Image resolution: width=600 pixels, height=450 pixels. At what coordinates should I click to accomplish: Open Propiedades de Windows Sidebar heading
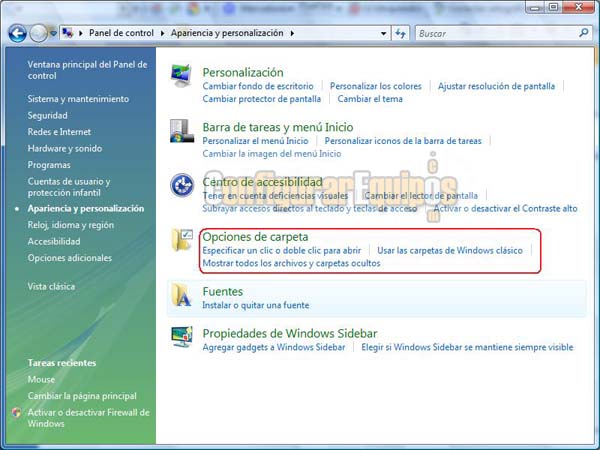click(x=290, y=333)
